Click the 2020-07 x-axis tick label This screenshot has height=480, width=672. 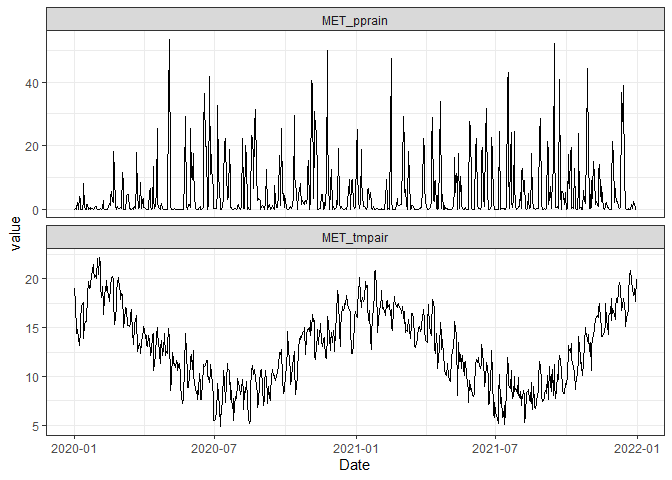(215, 447)
